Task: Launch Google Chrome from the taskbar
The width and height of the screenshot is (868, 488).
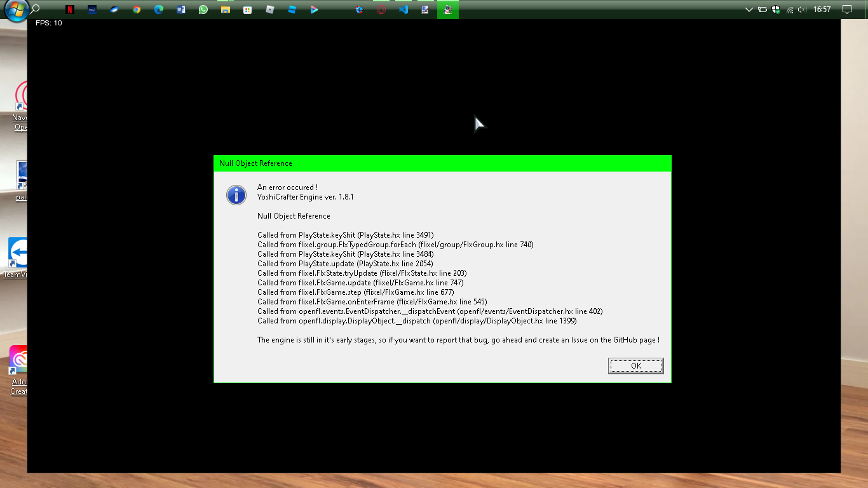Action: click(137, 10)
